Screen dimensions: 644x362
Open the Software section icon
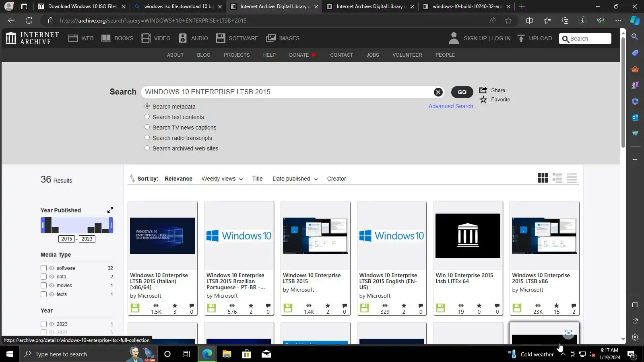pyautogui.click(x=221, y=38)
